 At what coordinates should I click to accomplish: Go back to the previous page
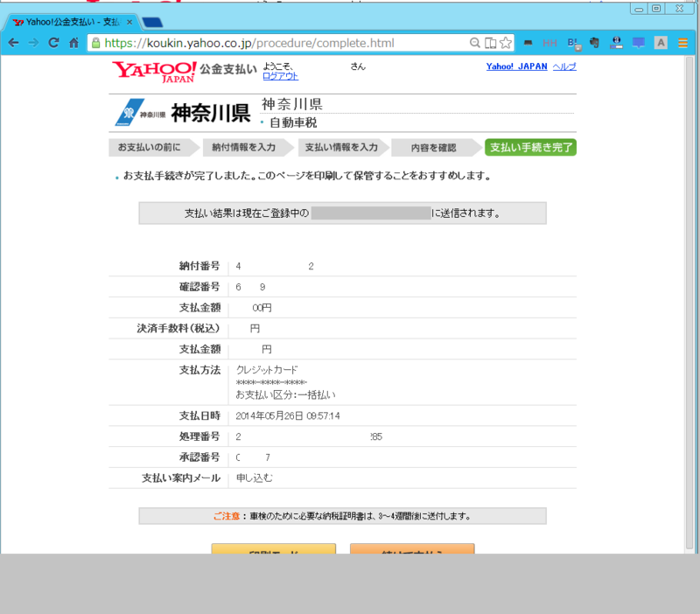[13, 43]
